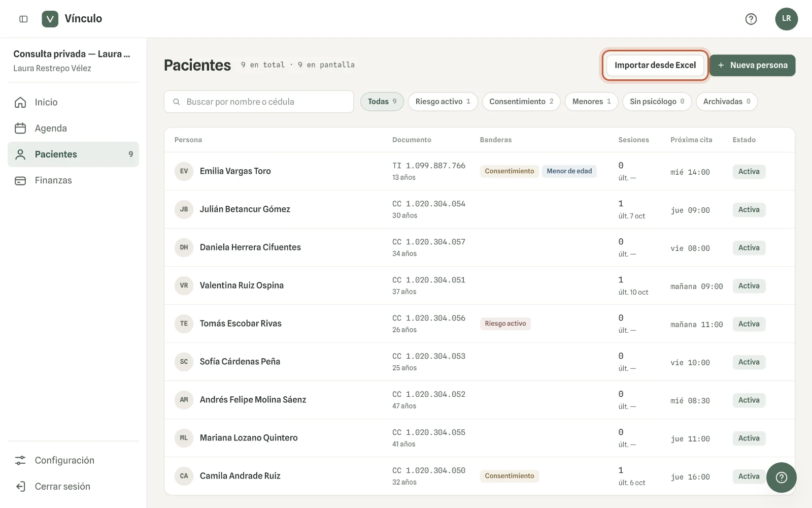
Task: Click the CA avatar for Camila Andrade
Action: click(x=184, y=476)
